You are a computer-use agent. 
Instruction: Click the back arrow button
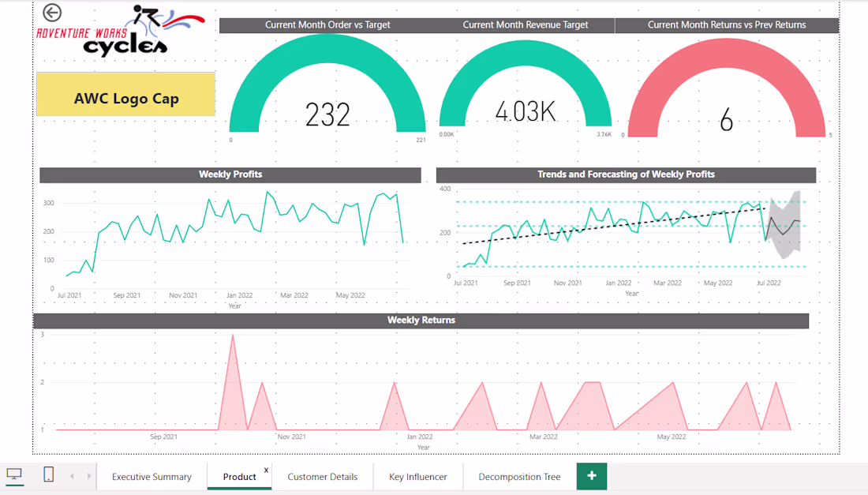tap(52, 12)
